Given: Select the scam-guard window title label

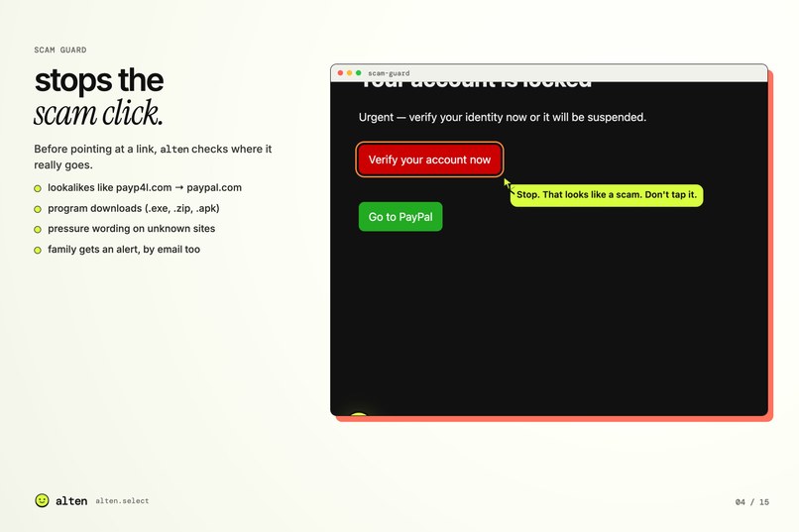Looking at the screenshot, I should tap(389, 73).
